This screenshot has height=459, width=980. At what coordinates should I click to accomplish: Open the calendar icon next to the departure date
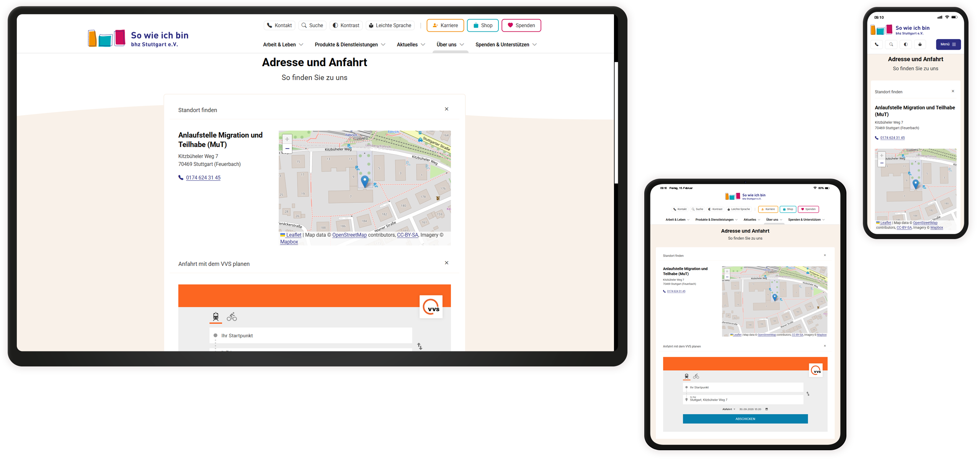(x=767, y=409)
